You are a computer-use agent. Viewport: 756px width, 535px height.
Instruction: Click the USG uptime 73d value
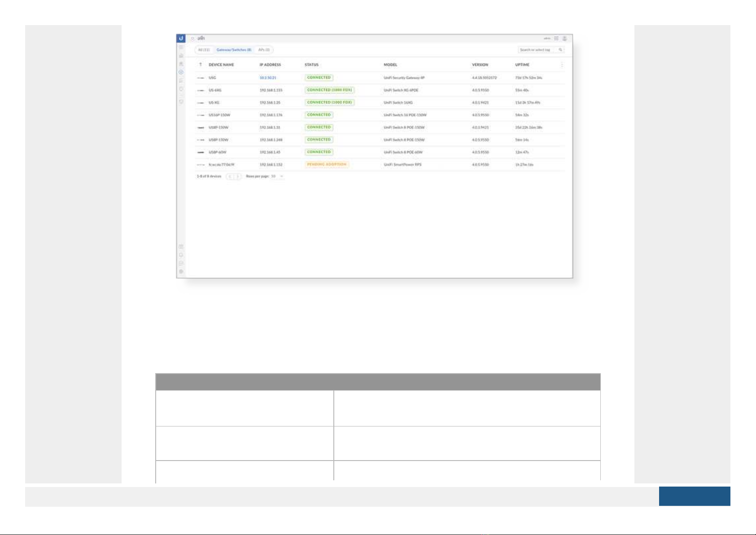529,78
